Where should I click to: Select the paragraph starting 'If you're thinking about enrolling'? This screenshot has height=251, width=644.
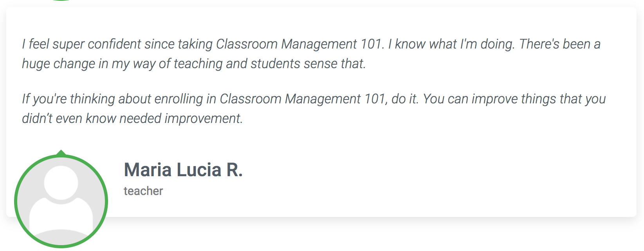pos(314,108)
